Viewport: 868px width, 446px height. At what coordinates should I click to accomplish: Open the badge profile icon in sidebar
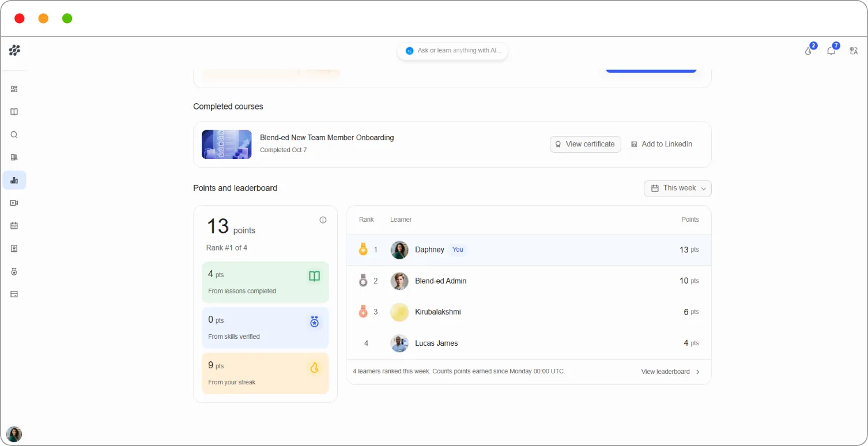coord(14,248)
